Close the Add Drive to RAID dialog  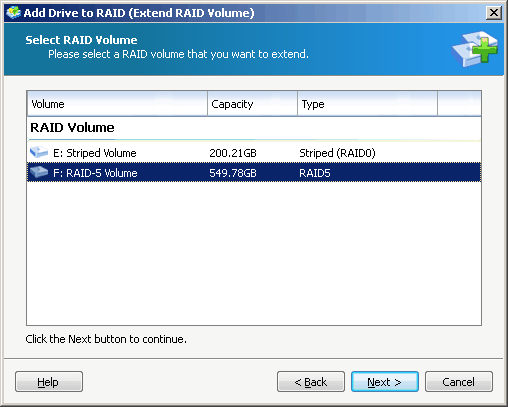point(494,13)
